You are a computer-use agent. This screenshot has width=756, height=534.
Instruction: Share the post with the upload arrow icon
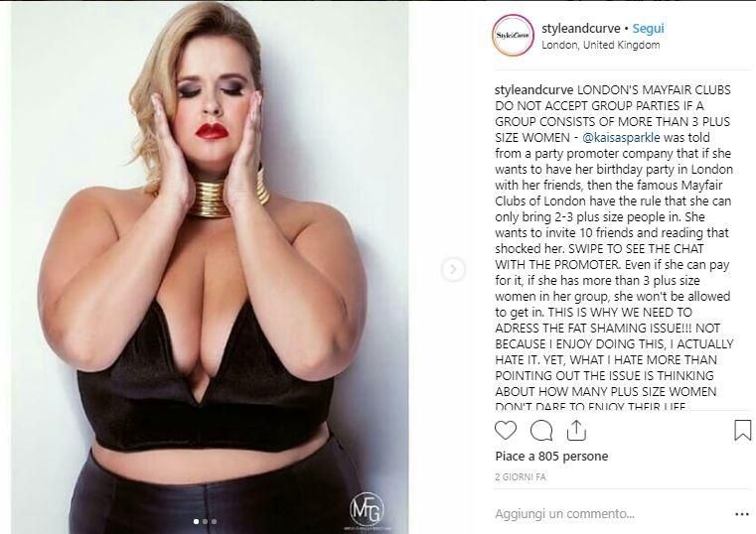click(576, 430)
